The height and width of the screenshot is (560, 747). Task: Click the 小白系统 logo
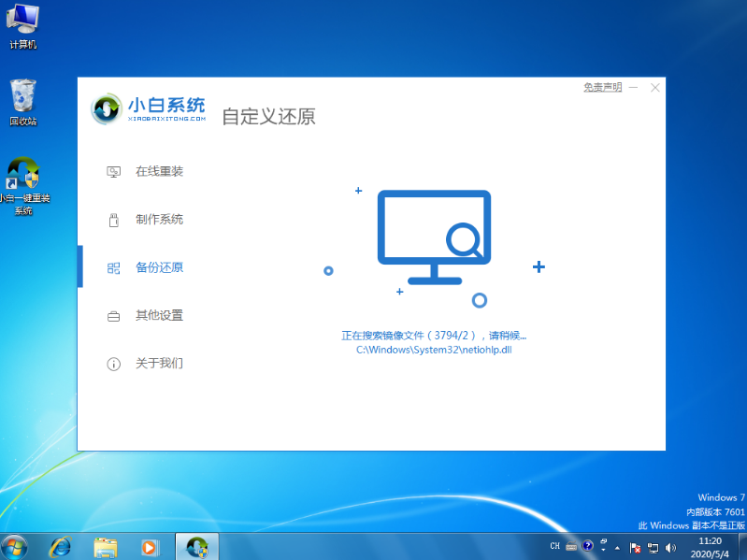[x=149, y=108]
